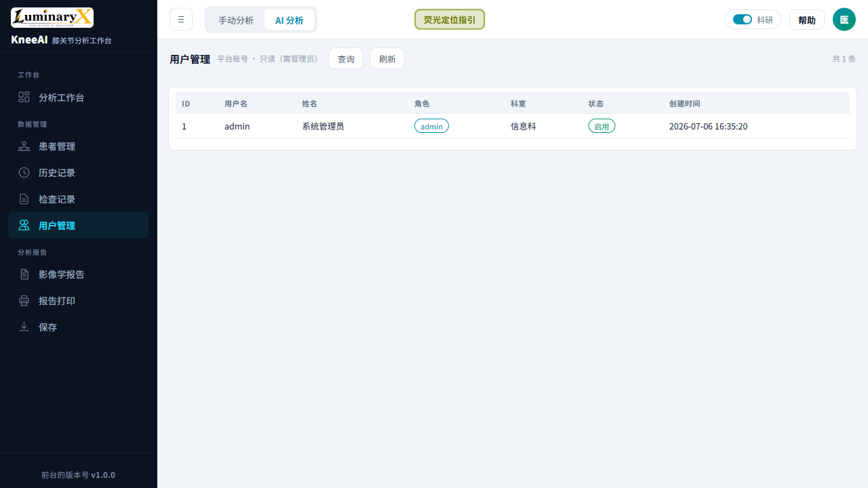Click the 科室 column header

tap(518, 104)
